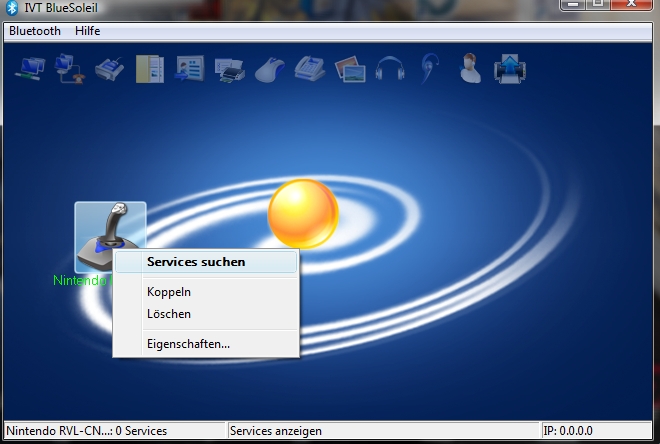
Task: Click the Dial-up Networking phone icon
Action: click(69, 69)
